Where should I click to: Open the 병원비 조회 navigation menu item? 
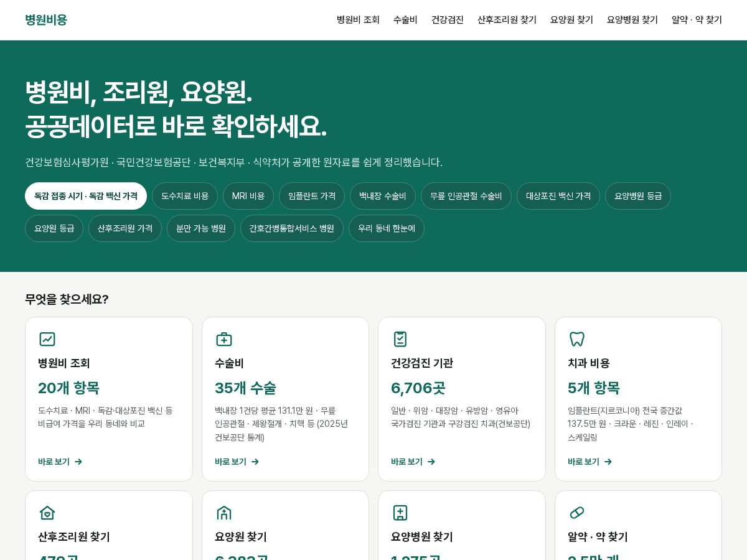[358, 20]
